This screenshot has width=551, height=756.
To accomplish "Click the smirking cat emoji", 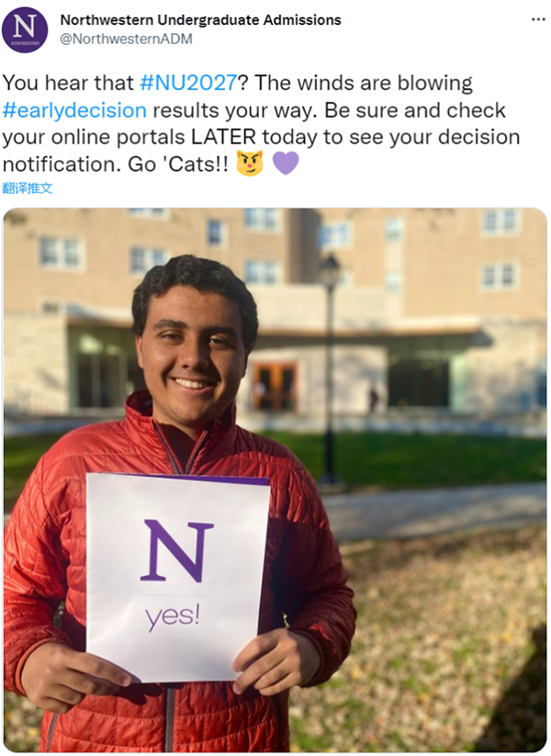I will tap(250, 164).
